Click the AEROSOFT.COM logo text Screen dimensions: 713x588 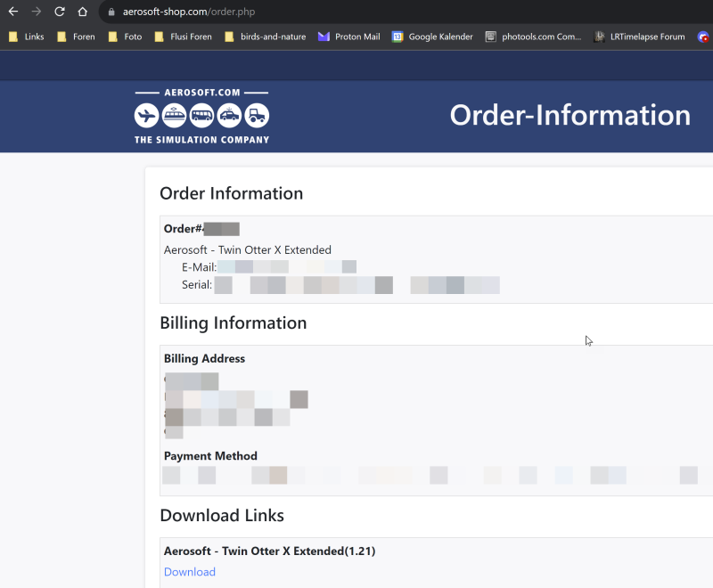[202, 93]
